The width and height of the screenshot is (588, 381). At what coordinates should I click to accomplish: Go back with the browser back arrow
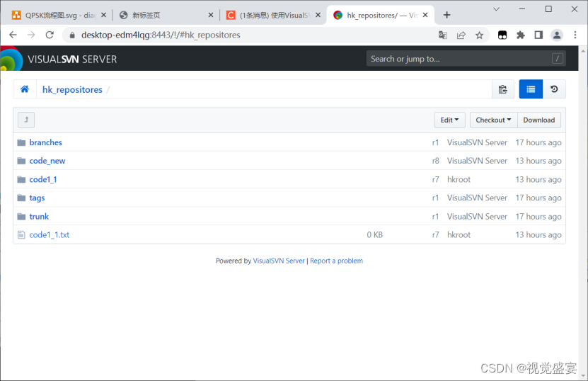click(13, 35)
